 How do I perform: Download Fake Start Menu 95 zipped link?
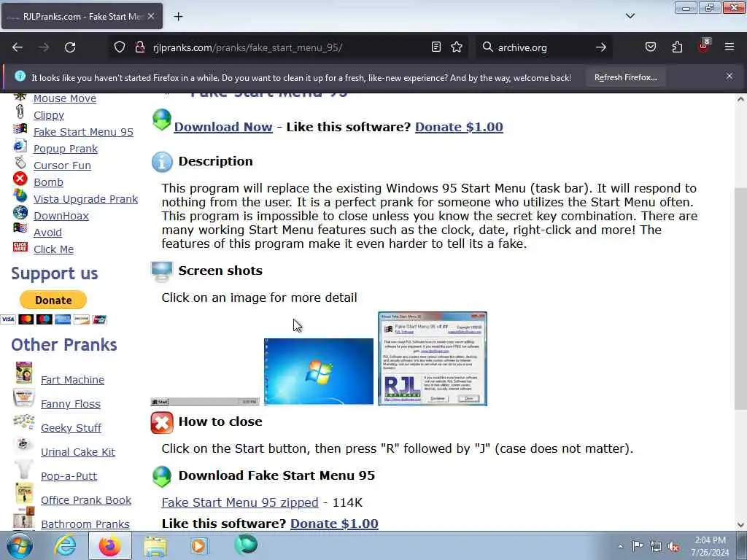coord(239,502)
